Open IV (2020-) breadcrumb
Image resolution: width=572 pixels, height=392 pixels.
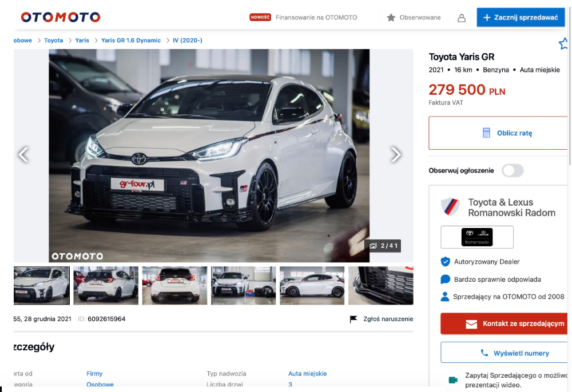point(188,41)
